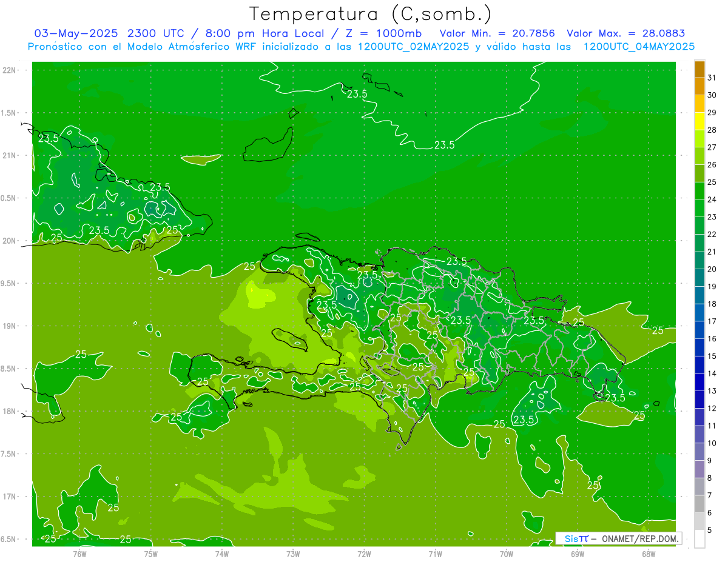Screen dimensions: 728x562
Task: Click colorbar label "30"
Action: tap(712, 95)
